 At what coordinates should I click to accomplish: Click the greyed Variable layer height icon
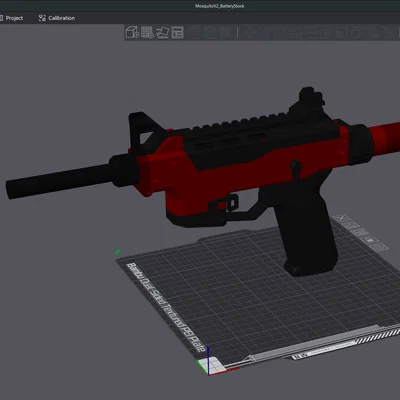[226, 32]
